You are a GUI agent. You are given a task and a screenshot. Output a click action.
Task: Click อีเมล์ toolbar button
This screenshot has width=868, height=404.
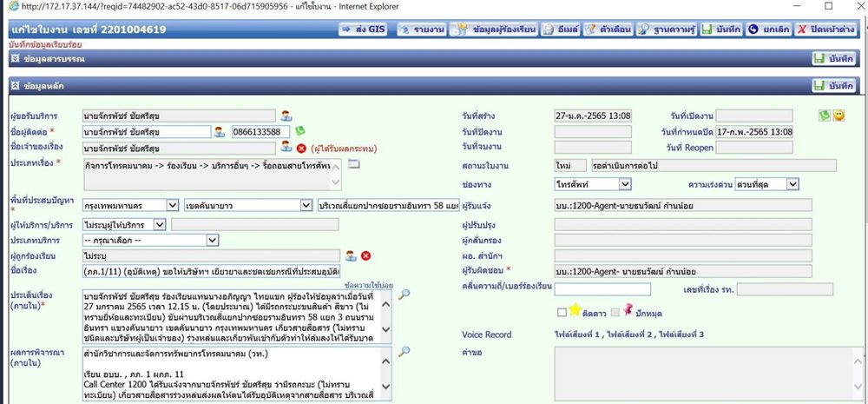coord(561,30)
